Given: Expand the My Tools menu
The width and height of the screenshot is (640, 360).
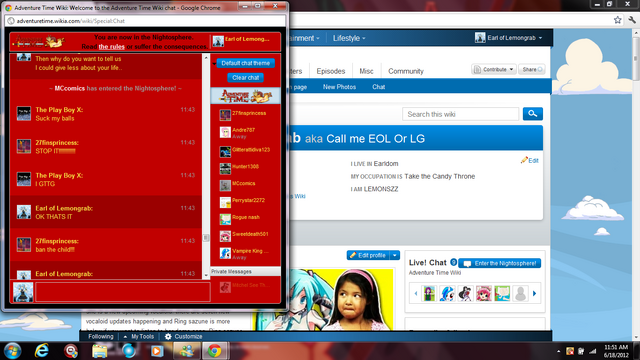Looking at the screenshot, I should [x=138, y=336].
